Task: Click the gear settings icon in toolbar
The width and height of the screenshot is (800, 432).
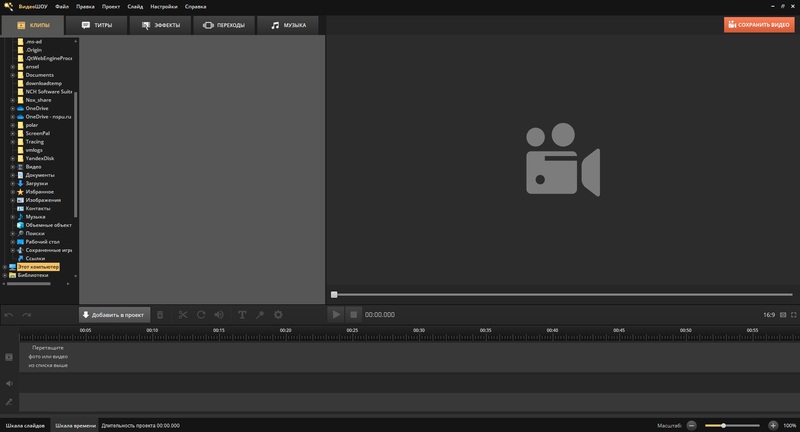Action: (277, 314)
